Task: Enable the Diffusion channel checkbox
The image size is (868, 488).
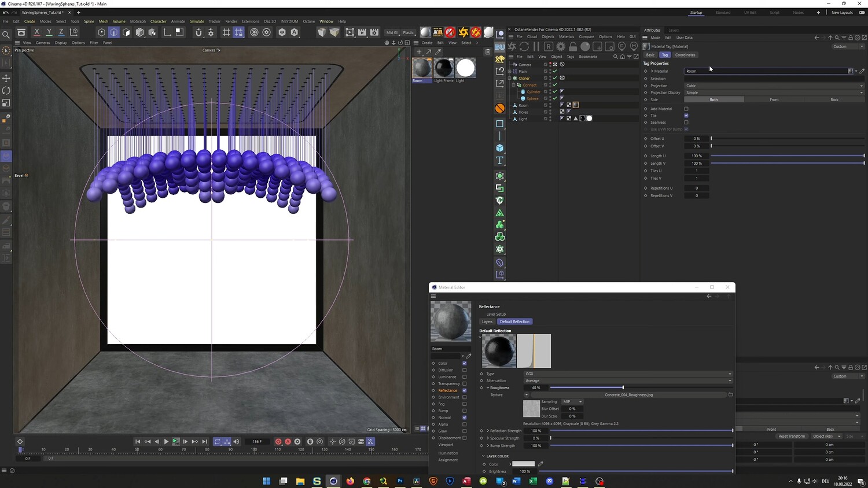Action: (464, 370)
